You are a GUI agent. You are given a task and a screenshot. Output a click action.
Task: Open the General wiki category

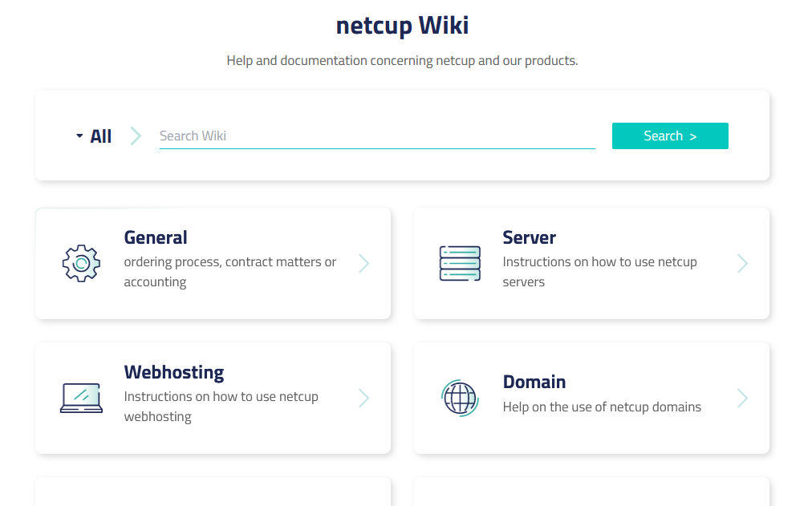(x=213, y=263)
